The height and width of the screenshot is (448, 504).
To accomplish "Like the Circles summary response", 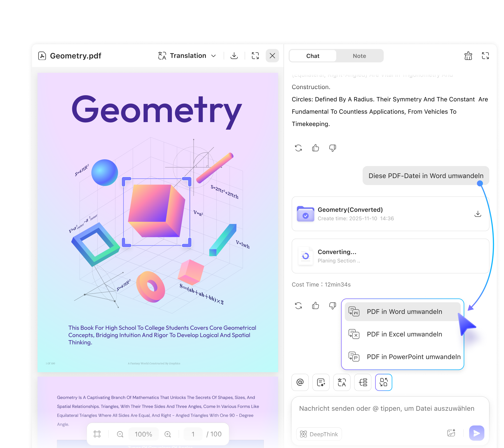I will click(x=316, y=148).
